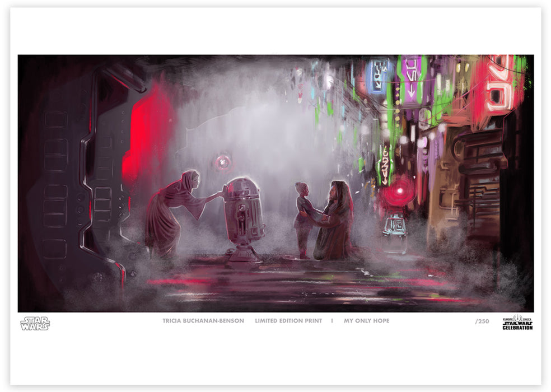Select the "Limited Edition Print" label
551x392 pixels.
288,321
